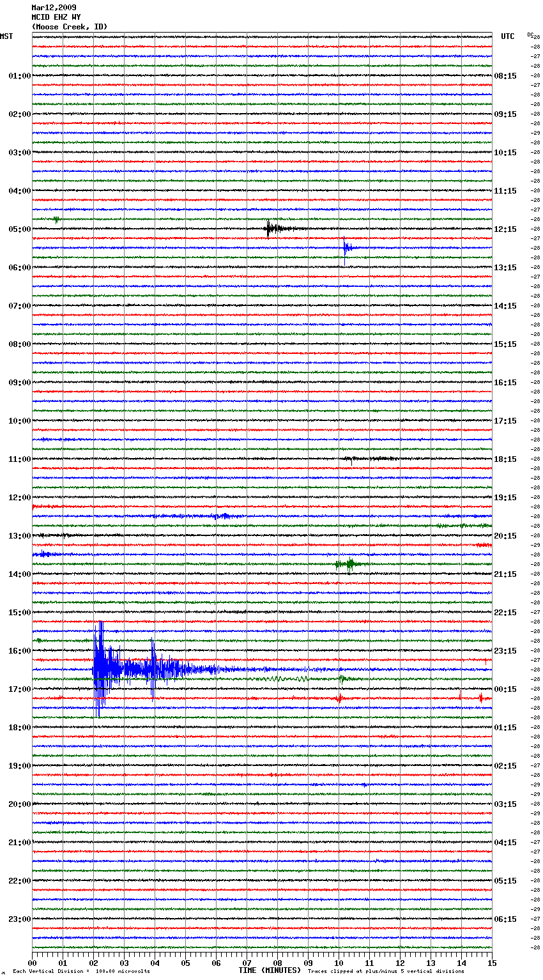Click the 23:15 UTC row label
Screen dimensions: 543x980
click(505, 651)
